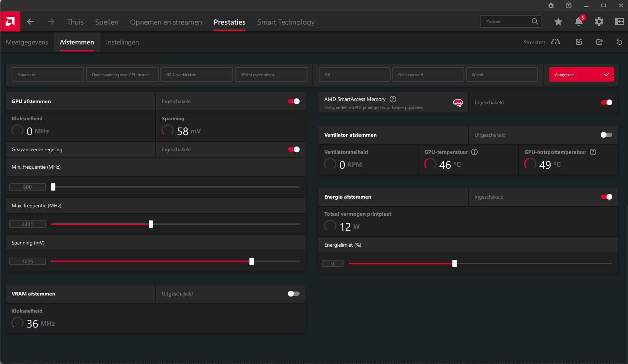Toggle Geavanceerde regeling switch
This screenshot has height=364, width=628.
click(294, 149)
